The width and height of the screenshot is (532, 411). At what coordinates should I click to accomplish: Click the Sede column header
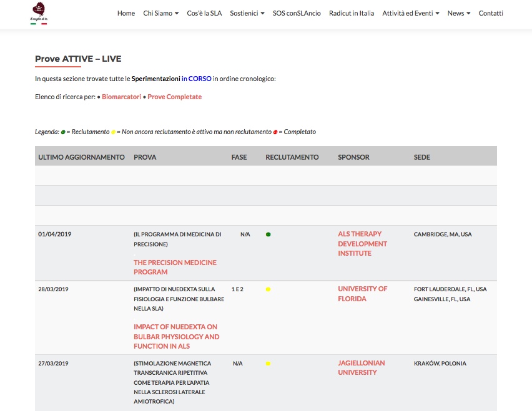click(x=421, y=157)
